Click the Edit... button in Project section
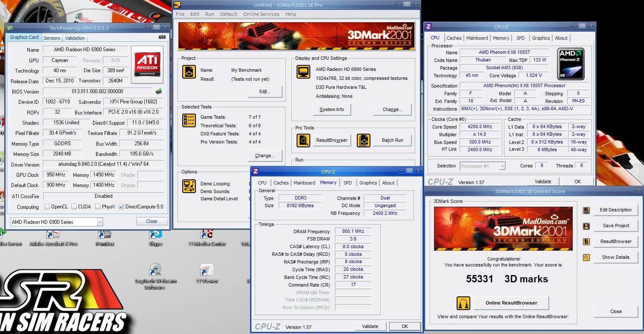This screenshot has height=334, width=644. click(265, 91)
